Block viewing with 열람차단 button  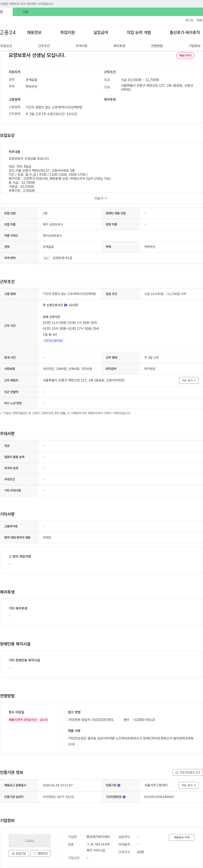point(41,853)
